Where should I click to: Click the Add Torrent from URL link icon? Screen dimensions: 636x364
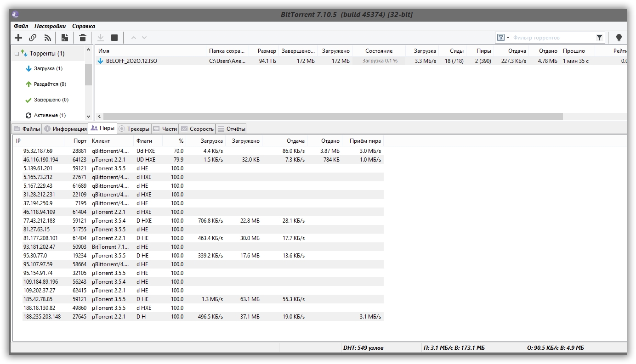click(x=33, y=38)
